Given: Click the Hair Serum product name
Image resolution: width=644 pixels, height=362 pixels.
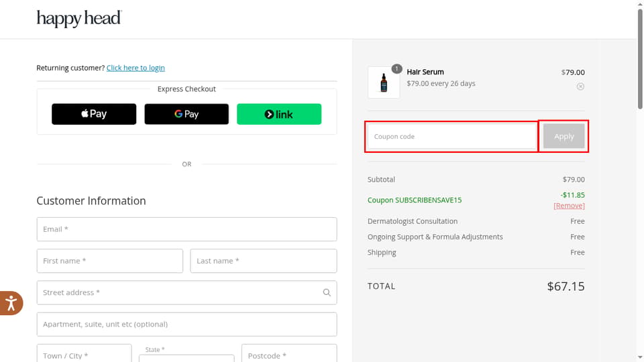Looking at the screenshot, I should click(x=425, y=72).
